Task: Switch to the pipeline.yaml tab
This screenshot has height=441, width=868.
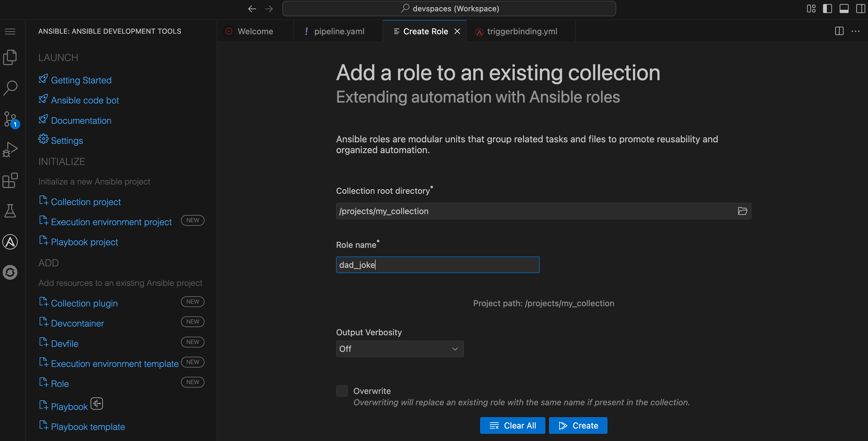Action: pyautogui.click(x=339, y=31)
